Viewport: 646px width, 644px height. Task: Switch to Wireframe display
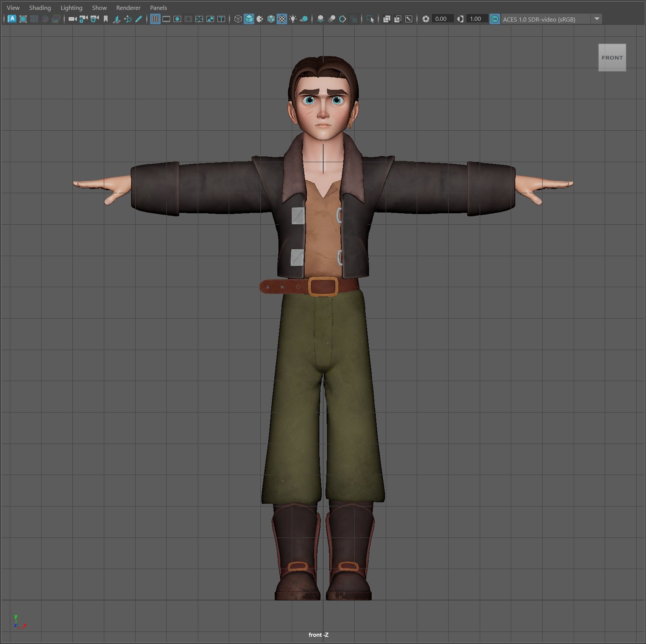pyautogui.click(x=238, y=19)
